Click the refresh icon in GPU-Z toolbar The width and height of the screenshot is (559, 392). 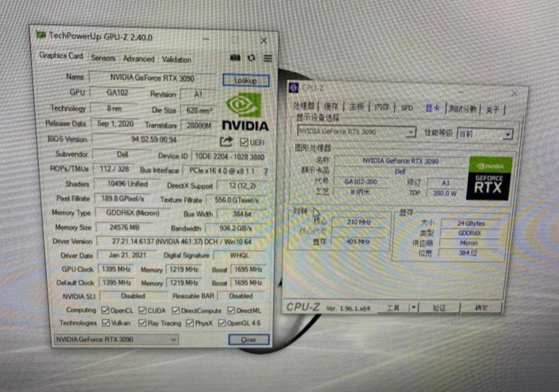(251, 59)
